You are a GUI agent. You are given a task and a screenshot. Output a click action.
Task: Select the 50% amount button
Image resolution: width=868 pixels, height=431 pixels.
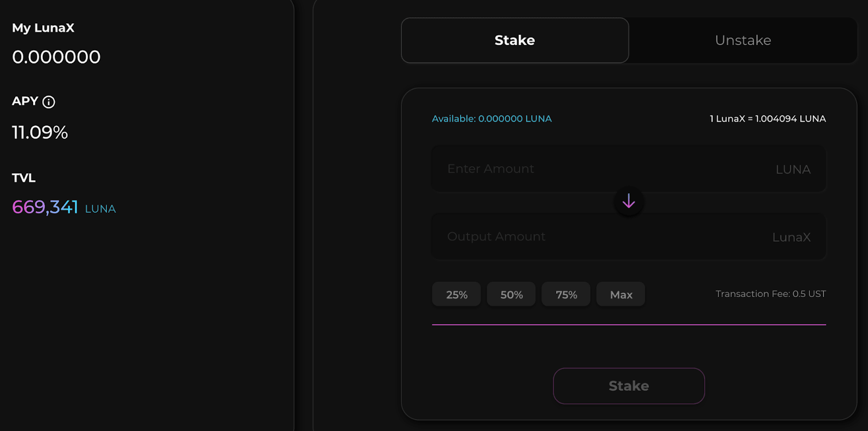tap(511, 294)
